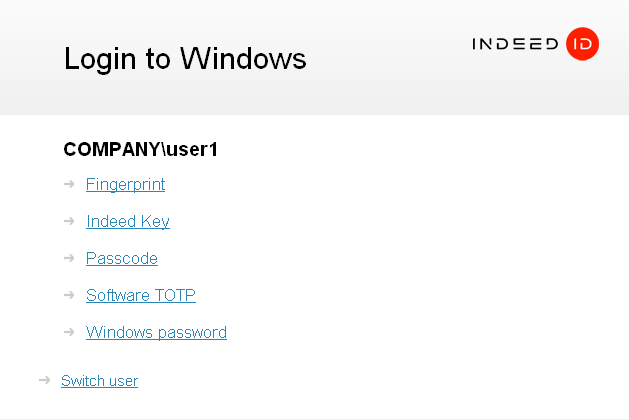The image size is (629, 420).
Task: Click the red ID circle logo
Action: coord(582,44)
